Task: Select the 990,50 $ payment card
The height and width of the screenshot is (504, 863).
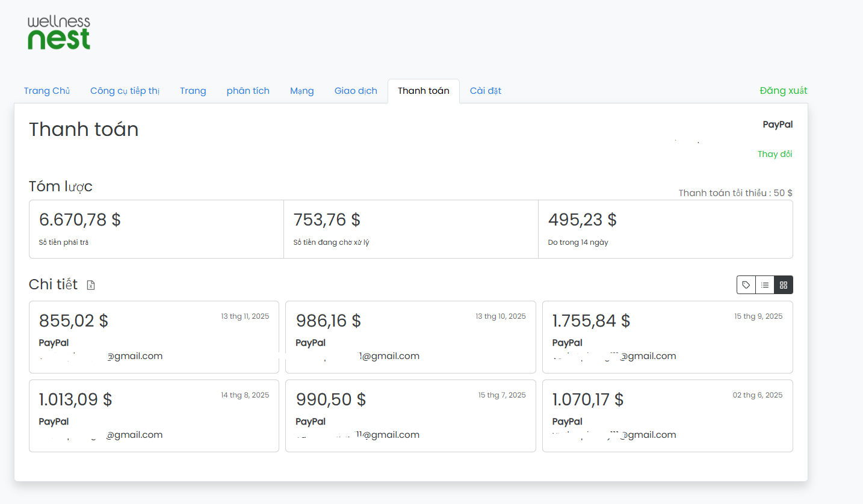Action: pyautogui.click(x=410, y=416)
